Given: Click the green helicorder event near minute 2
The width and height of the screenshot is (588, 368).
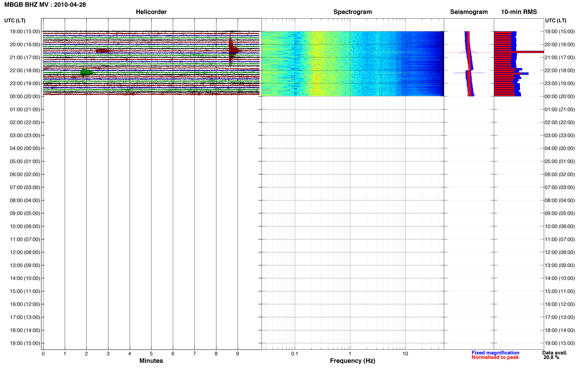Looking at the screenshot, I should point(86,72).
